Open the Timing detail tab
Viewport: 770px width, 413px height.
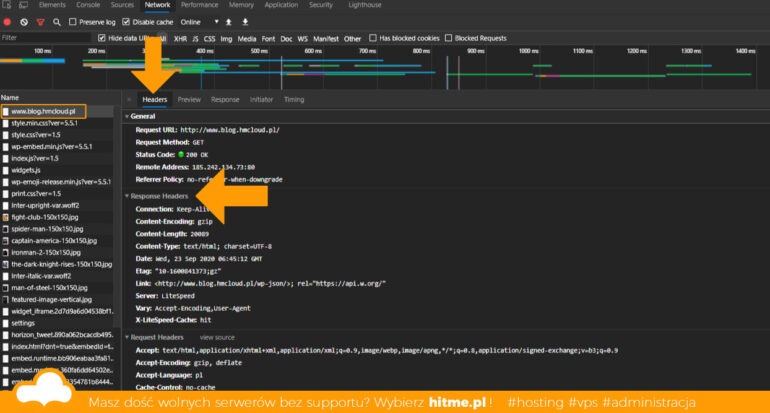click(x=294, y=100)
